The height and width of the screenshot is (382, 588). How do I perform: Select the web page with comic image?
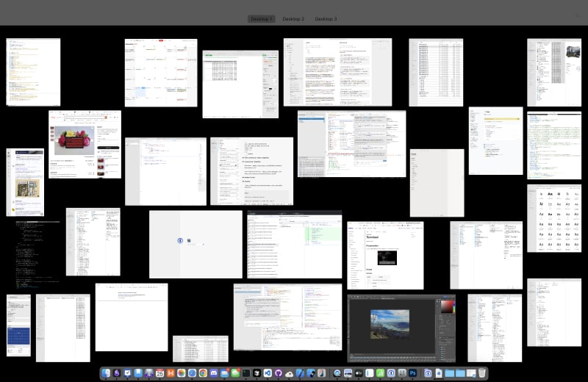tap(25, 182)
